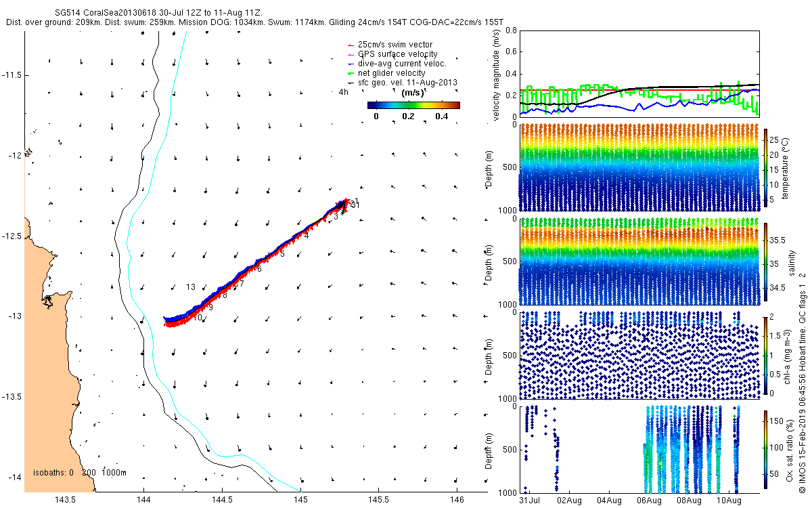Click the chl-a depth-section plot
The image size is (812, 508).
[x=639, y=354]
